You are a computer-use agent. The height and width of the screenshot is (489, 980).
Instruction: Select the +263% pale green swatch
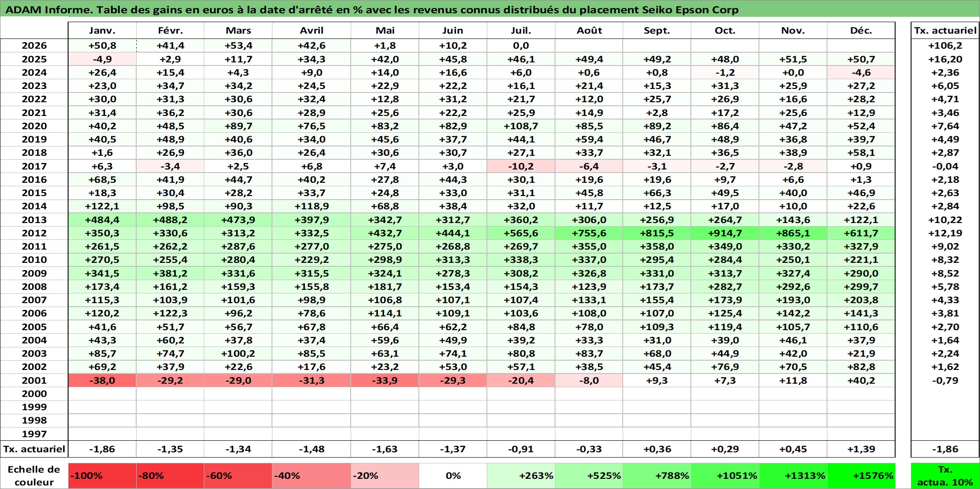point(521,476)
